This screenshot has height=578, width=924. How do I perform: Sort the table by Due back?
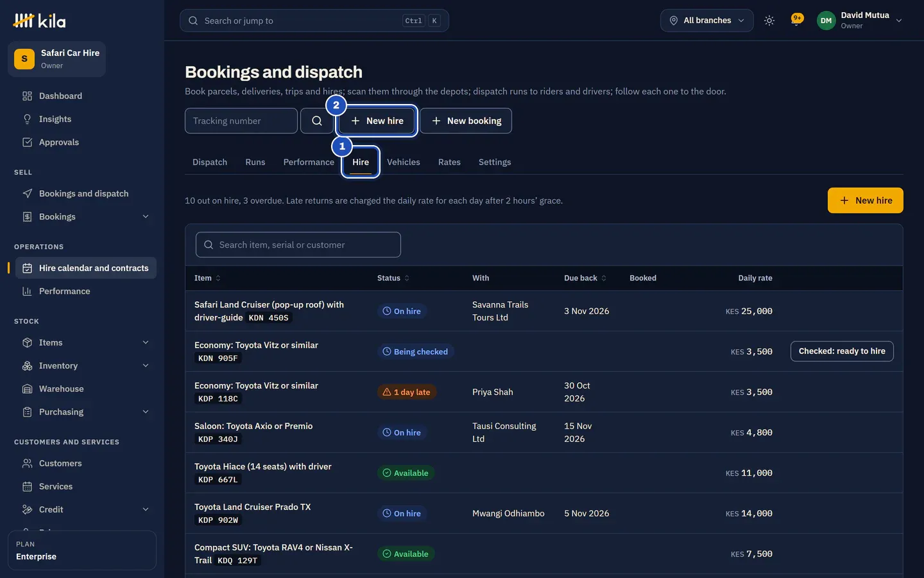click(x=585, y=278)
